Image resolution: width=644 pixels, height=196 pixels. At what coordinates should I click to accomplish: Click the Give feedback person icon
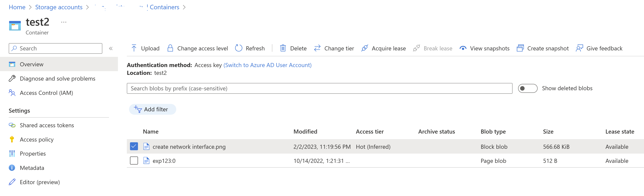[x=580, y=48]
